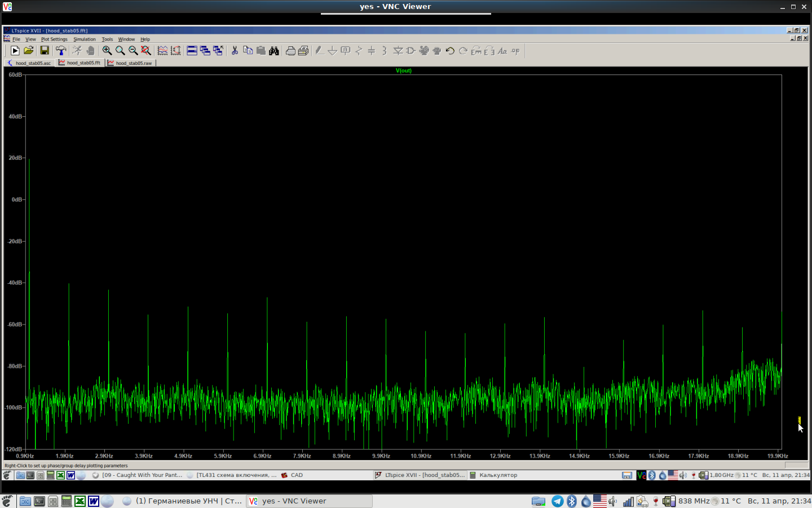Viewport: 812px width, 508px height.
Task: Click the Save file icon
Action: [x=45, y=51]
